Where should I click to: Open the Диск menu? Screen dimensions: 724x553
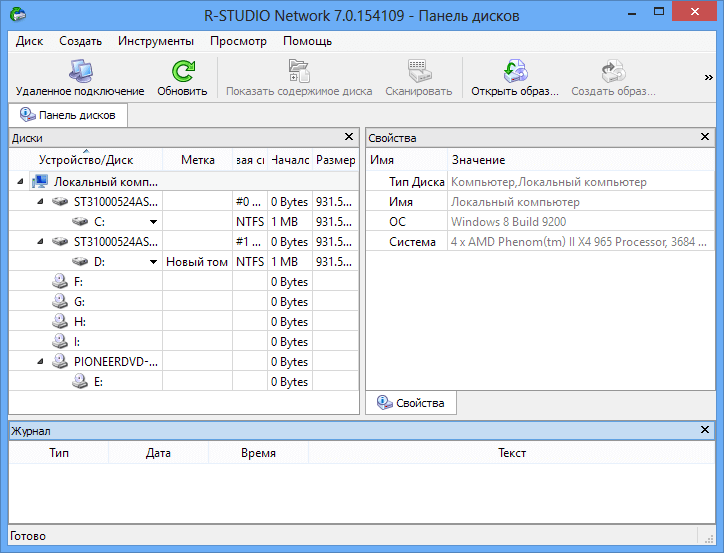[30, 41]
